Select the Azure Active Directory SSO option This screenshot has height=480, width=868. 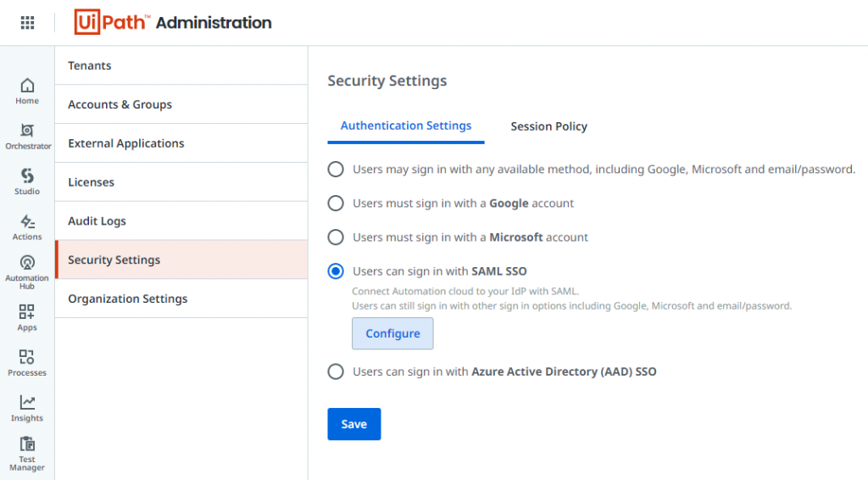point(336,371)
